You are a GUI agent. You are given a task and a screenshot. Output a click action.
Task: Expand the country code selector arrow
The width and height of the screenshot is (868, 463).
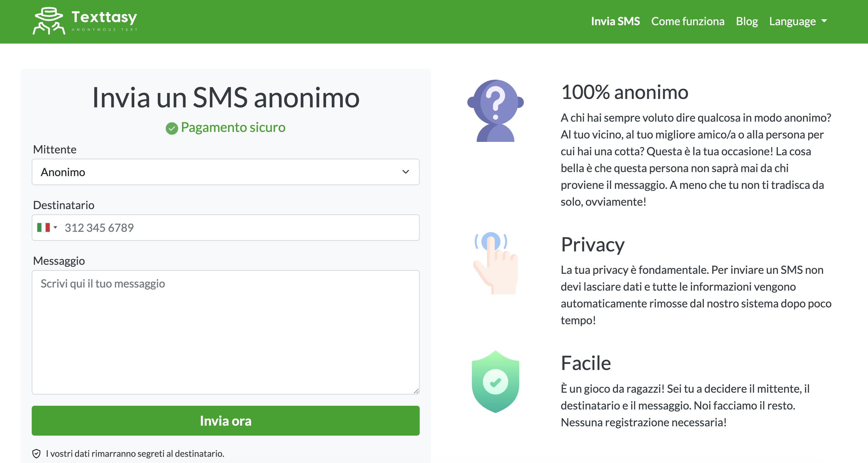tap(55, 228)
